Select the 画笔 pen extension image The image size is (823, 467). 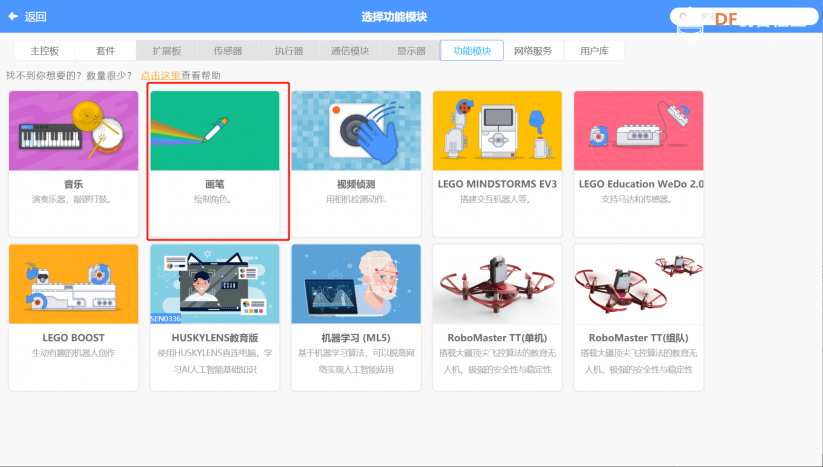point(215,131)
